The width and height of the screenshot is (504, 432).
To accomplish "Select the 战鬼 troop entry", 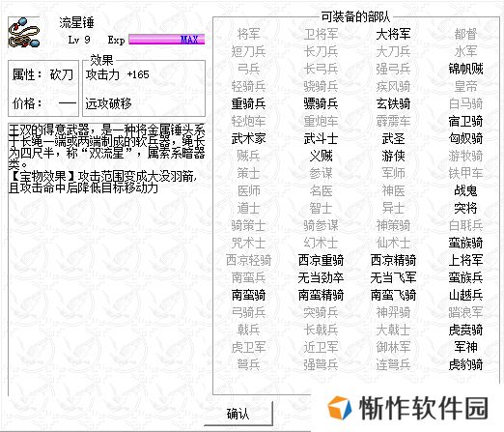I will [465, 190].
